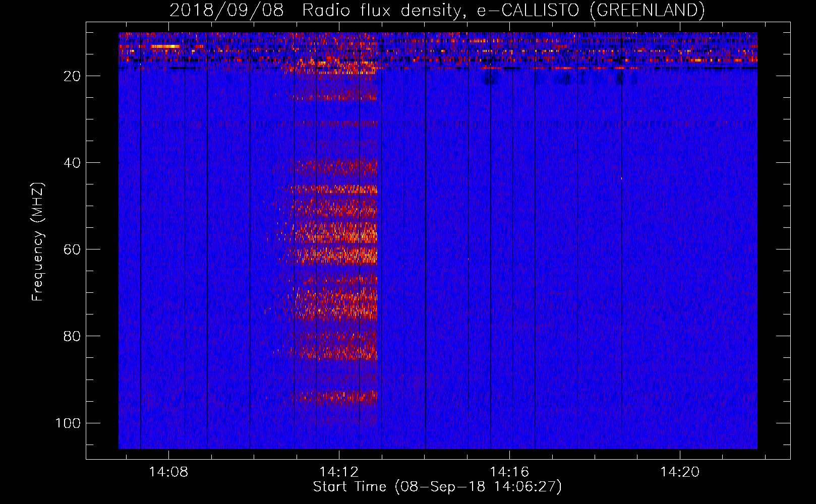Click the 60 frequency tick label
The height and width of the screenshot is (504, 816).
coord(72,249)
